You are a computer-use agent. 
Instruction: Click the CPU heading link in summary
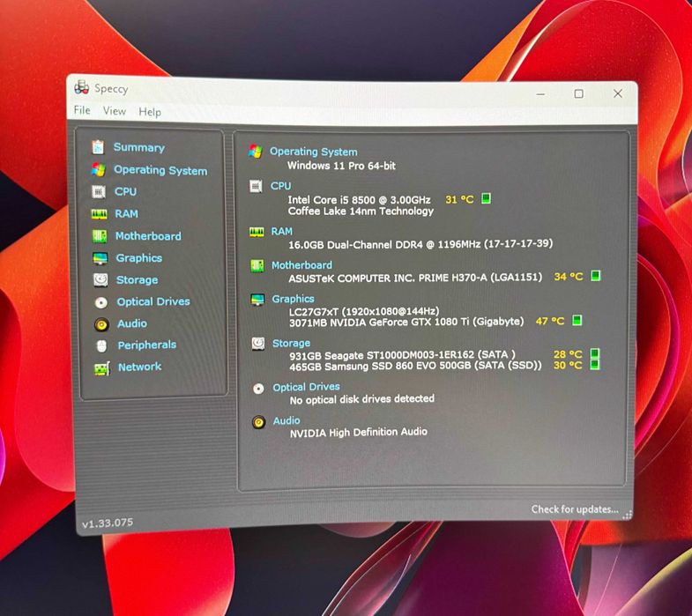[x=280, y=186]
